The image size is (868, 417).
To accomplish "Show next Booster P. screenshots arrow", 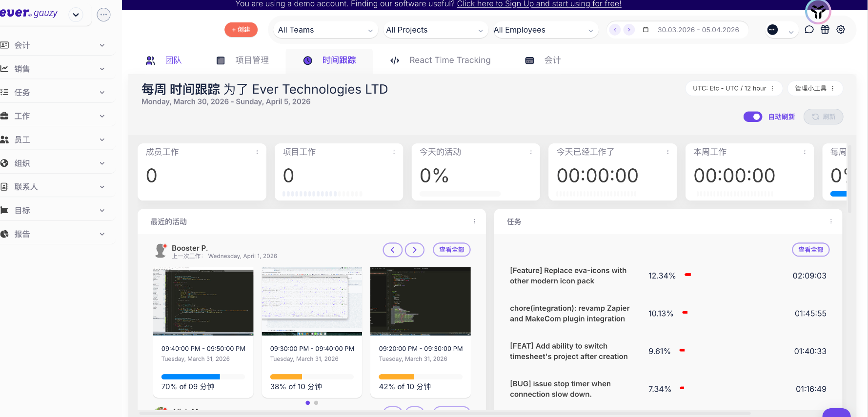I will [x=414, y=250].
